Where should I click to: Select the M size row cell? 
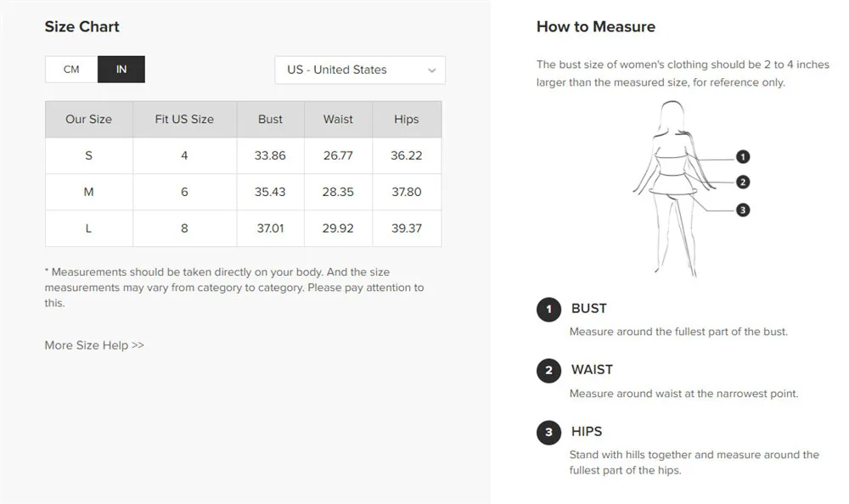click(89, 192)
